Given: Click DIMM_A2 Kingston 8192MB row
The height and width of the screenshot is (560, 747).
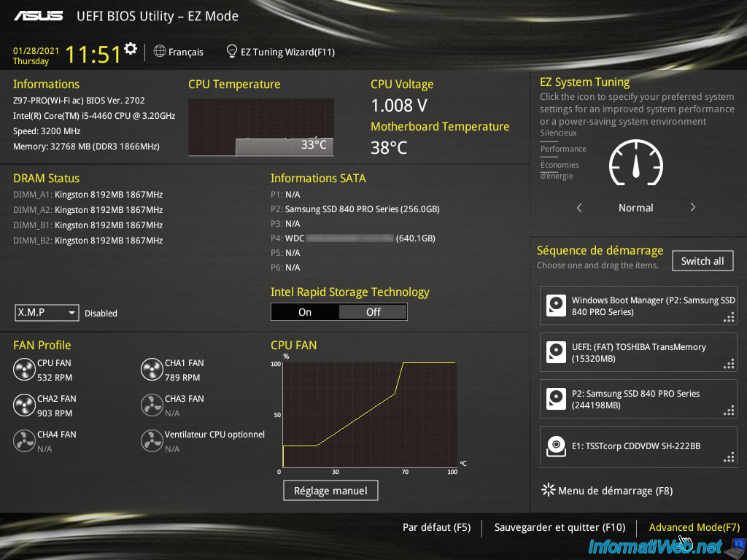Looking at the screenshot, I should tap(88, 209).
